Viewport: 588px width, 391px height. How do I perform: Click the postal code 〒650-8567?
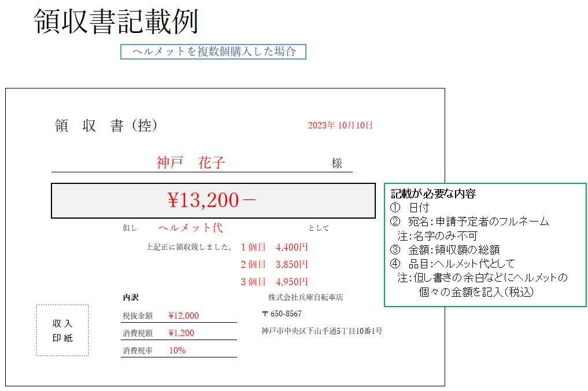pyautogui.click(x=282, y=313)
